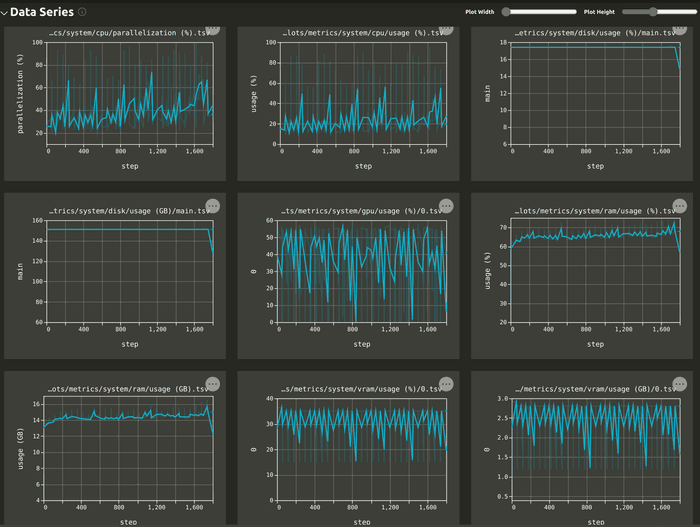The width and height of the screenshot is (700, 527).
Task: Open options menu for vram/usage (%) plot
Action: pyautogui.click(x=446, y=383)
